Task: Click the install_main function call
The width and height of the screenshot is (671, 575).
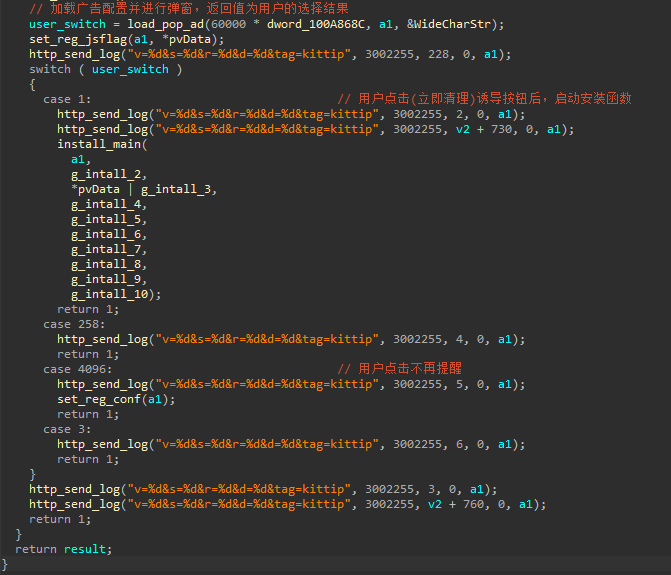Action: click(99, 144)
